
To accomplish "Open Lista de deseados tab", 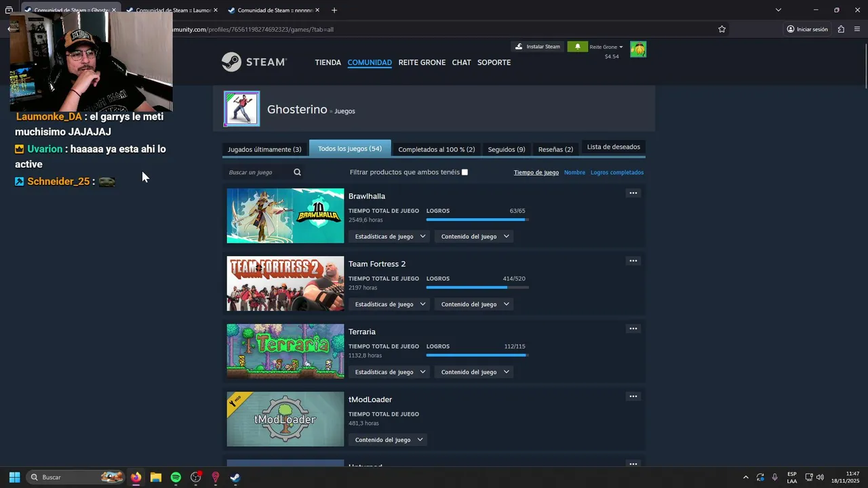I will (x=614, y=147).
